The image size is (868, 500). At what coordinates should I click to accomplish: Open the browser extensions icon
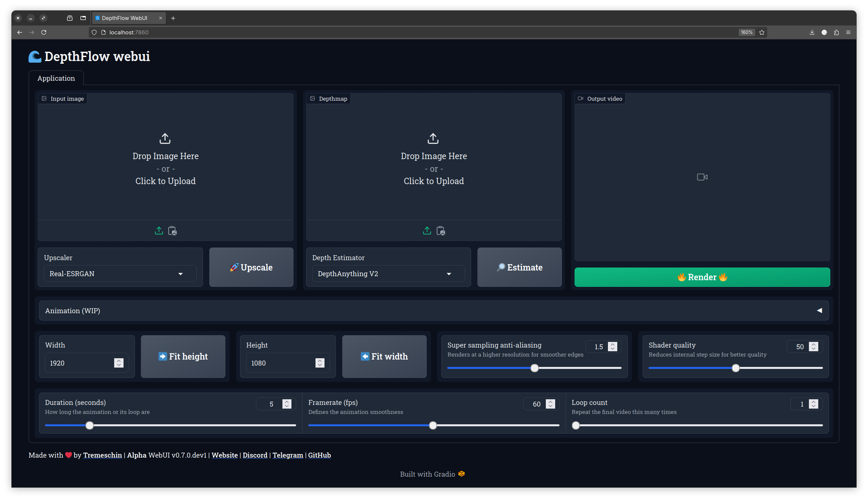pyautogui.click(x=836, y=32)
